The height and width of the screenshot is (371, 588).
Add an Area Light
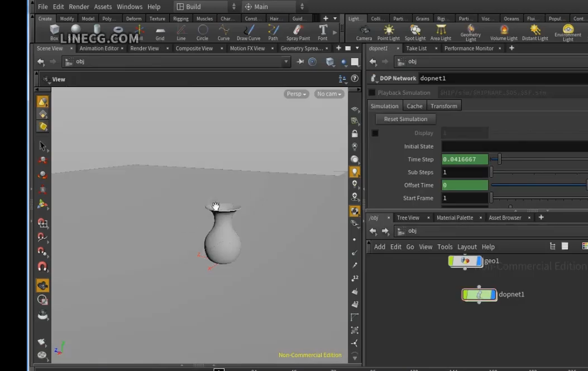[441, 32]
